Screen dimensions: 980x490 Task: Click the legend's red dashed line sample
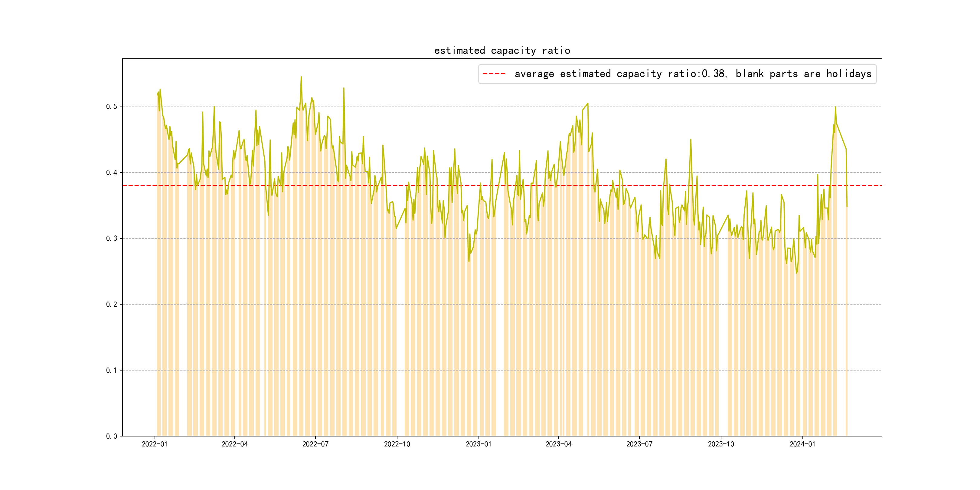[x=494, y=74]
